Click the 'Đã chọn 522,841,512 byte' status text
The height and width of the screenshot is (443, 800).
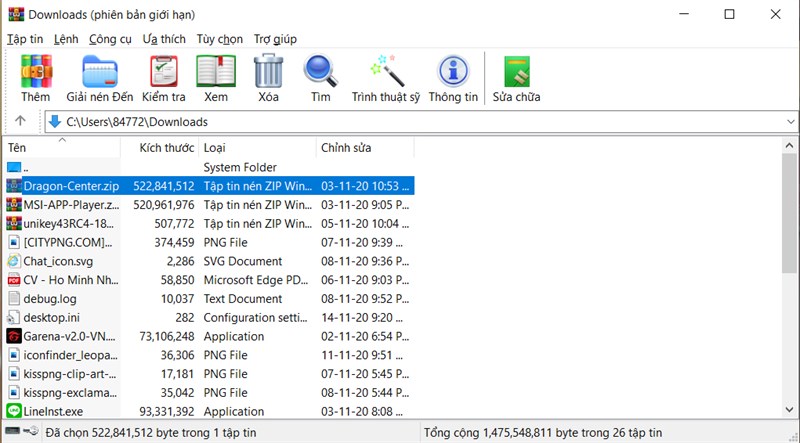tap(151, 432)
